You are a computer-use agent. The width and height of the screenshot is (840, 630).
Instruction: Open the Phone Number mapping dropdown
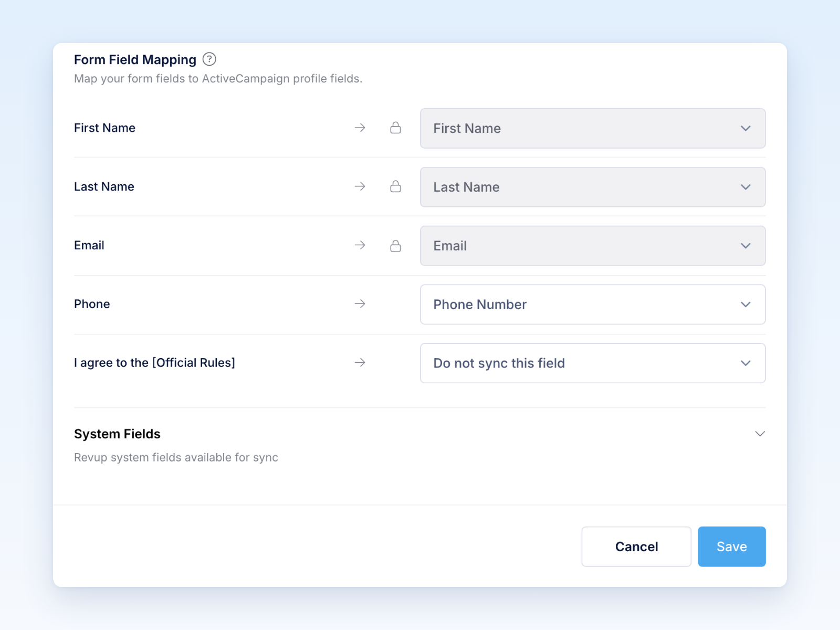tap(593, 304)
